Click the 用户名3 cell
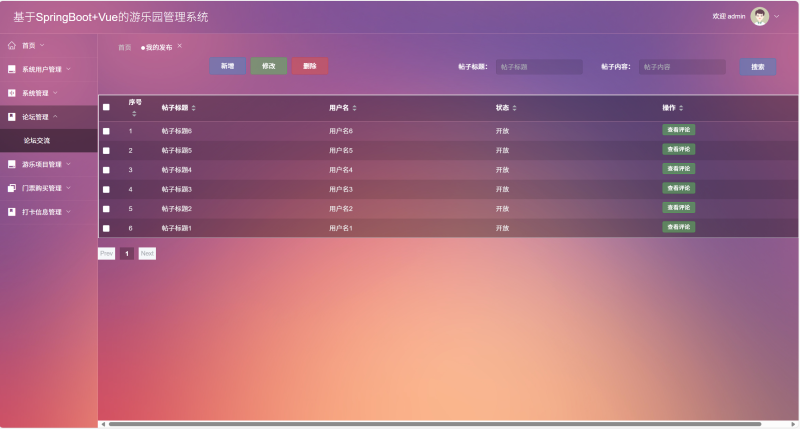Viewport: 800px width, 429px height. [341, 189]
